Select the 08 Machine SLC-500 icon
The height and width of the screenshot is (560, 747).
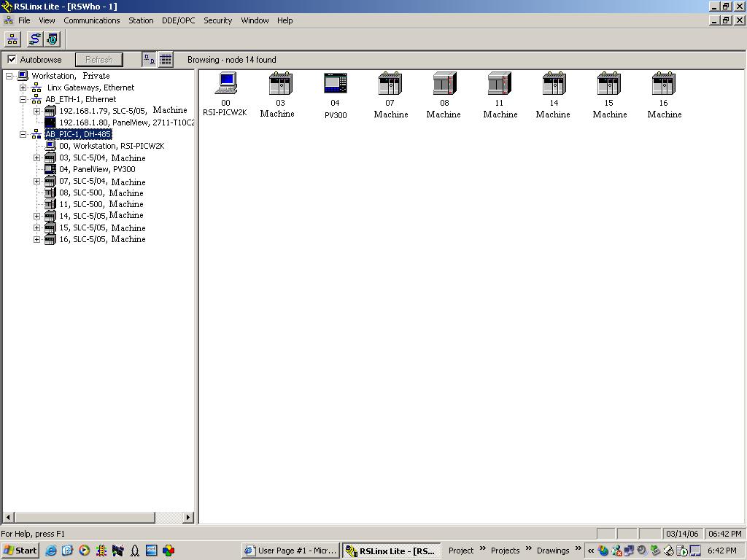[445, 83]
